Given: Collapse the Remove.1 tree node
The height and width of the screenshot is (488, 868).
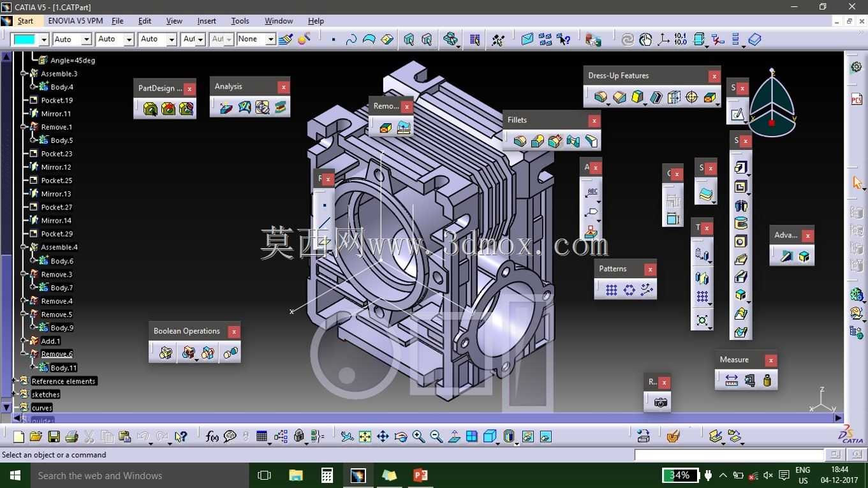Looking at the screenshot, I should click(x=24, y=127).
